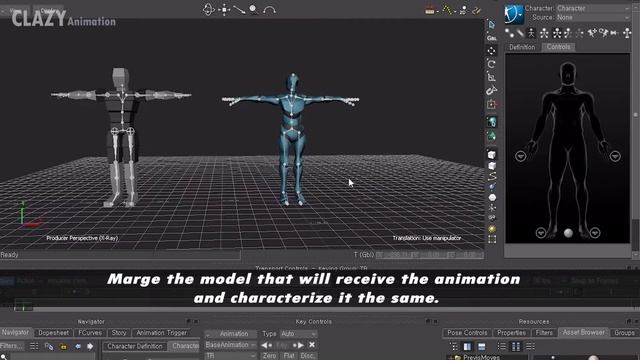Click the white cube icon in side toolbar
Viewport: 640px width, 360px height.
tap(492, 155)
